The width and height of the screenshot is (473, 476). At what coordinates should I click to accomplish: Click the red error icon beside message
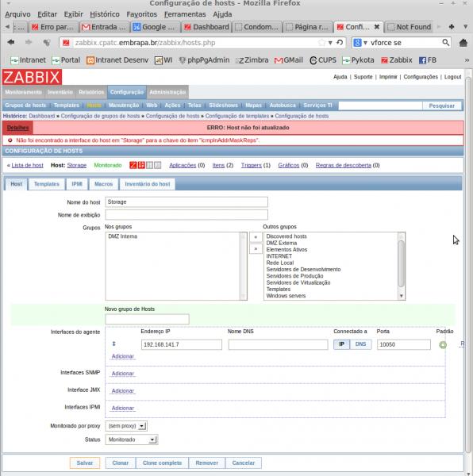tap(10, 140)
